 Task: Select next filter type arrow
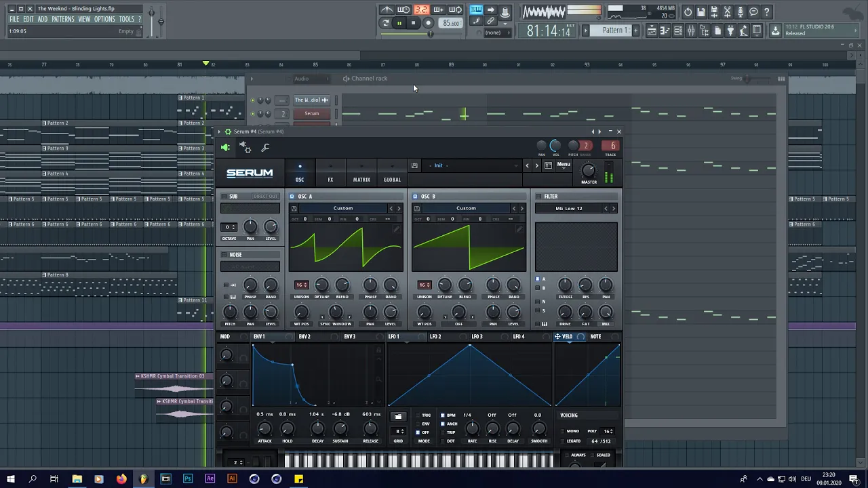pos(614,208)
